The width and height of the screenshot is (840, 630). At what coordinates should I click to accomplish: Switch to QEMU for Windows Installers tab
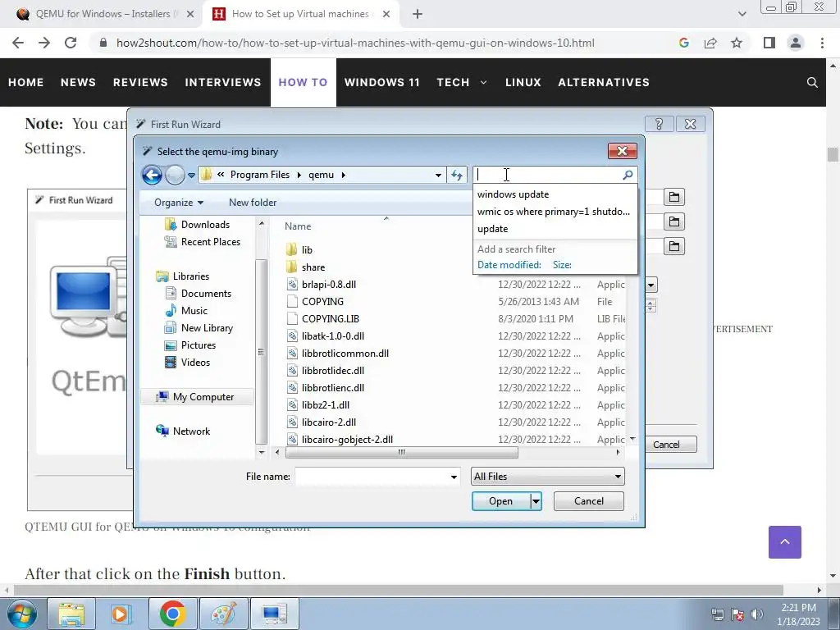[x=103, y=14]
